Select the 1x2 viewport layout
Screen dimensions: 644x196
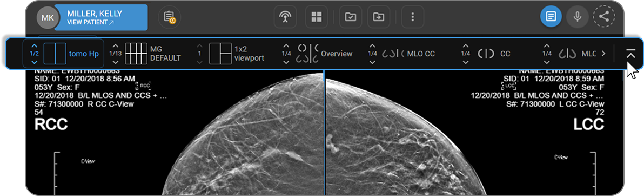(x=237, y=54)
